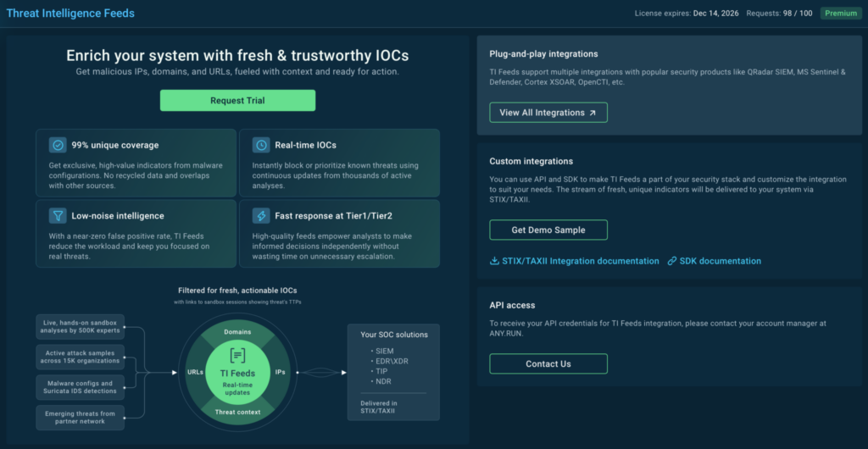Click EDR\XDR in Your SOC solutions
This screenshot has height=449, width=868.
pyautogui.click(x=392, y=361)
